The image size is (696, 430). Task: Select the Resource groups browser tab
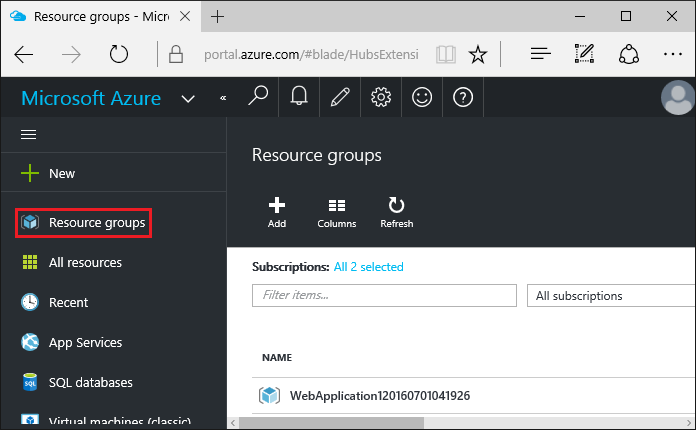[x=101, y=16]
